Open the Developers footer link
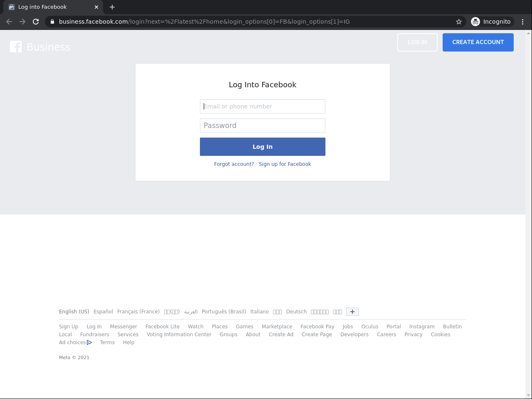The height and width of the screenshot is (399, 532). tap(355, 335)
